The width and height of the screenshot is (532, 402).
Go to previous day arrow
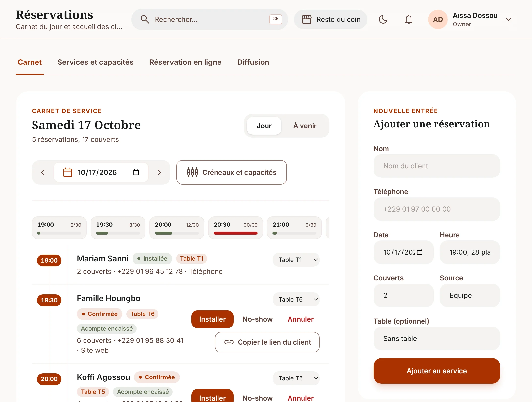[x=43, y=172]
